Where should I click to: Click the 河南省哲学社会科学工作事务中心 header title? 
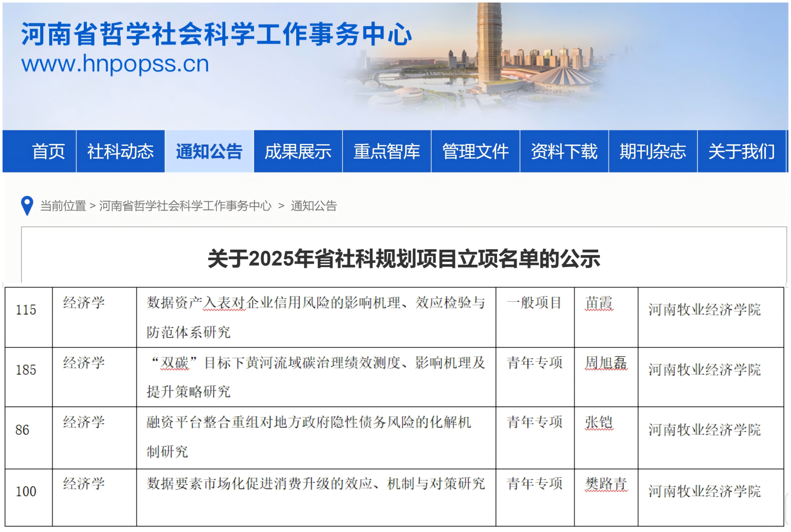point(216,34)
